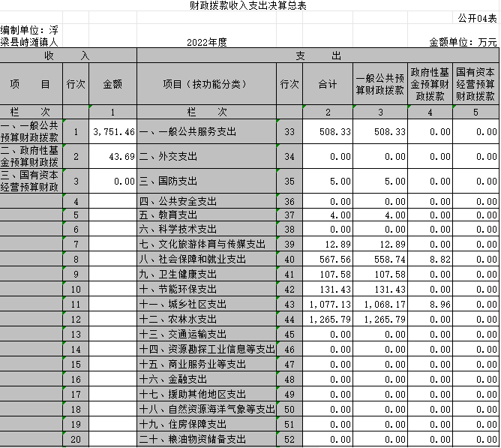Select the 8.82 government fund cell
This screenshot has height=448, width=501.
430,259
